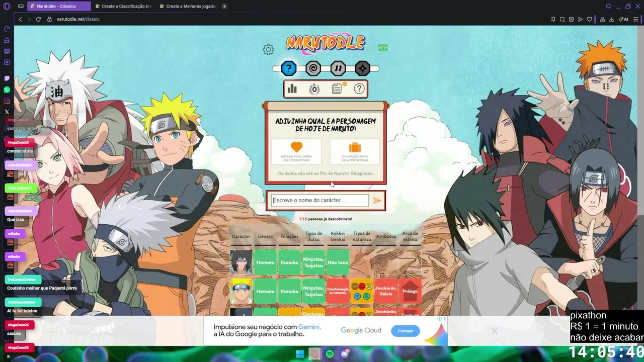
Task: Click the heart vital status hint
Action: click(296, 151)
